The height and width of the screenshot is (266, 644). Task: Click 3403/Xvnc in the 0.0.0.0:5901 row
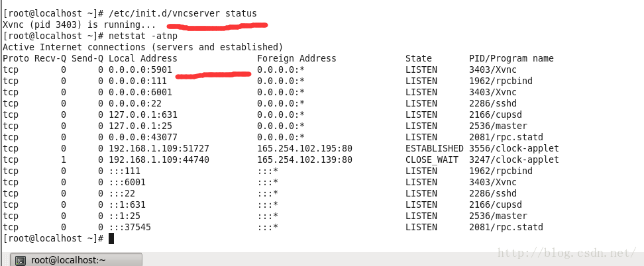(493, 69)
